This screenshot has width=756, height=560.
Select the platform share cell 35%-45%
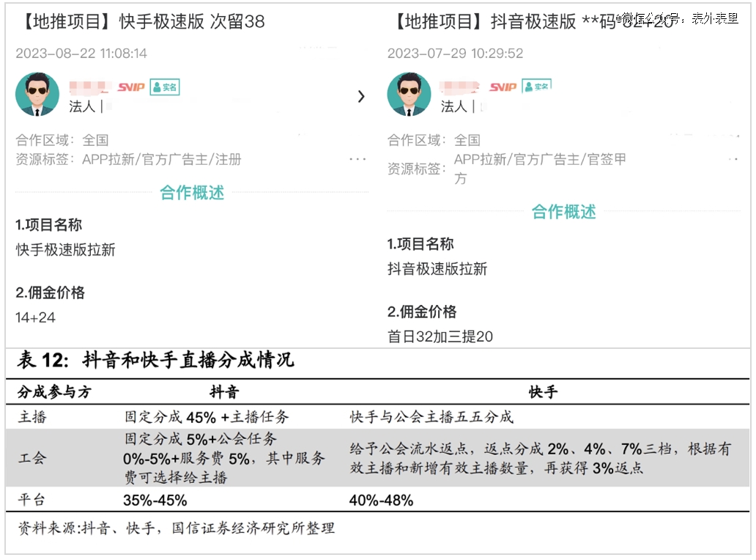click(x=155, y=500)
